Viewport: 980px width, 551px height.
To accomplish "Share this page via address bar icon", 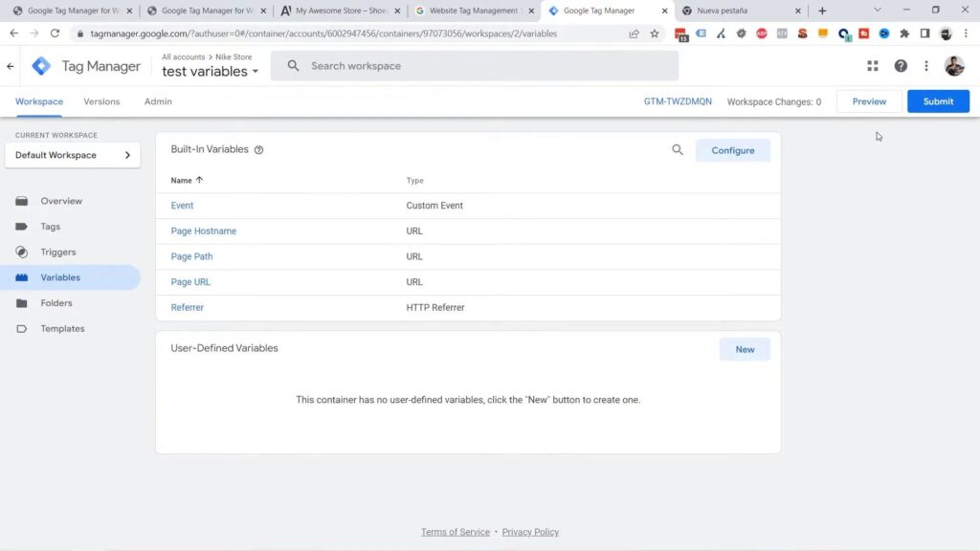I will pyautogui.click(x=634, y=33).
